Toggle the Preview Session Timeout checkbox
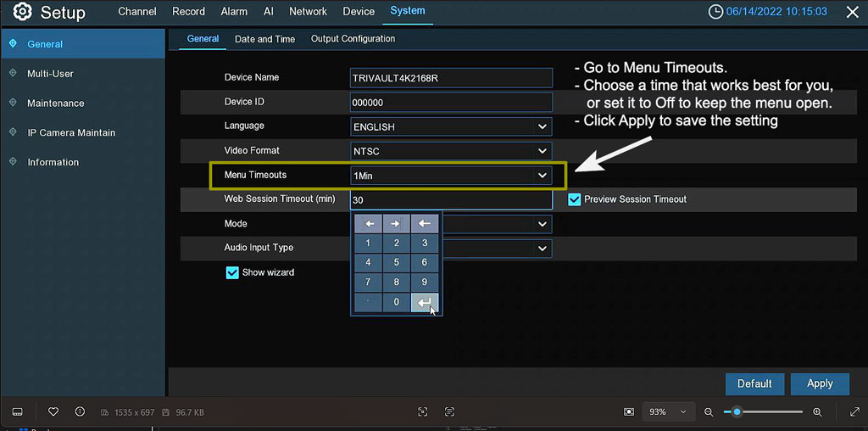This screenshot has height=431, width=868. [x=575, y=199]
